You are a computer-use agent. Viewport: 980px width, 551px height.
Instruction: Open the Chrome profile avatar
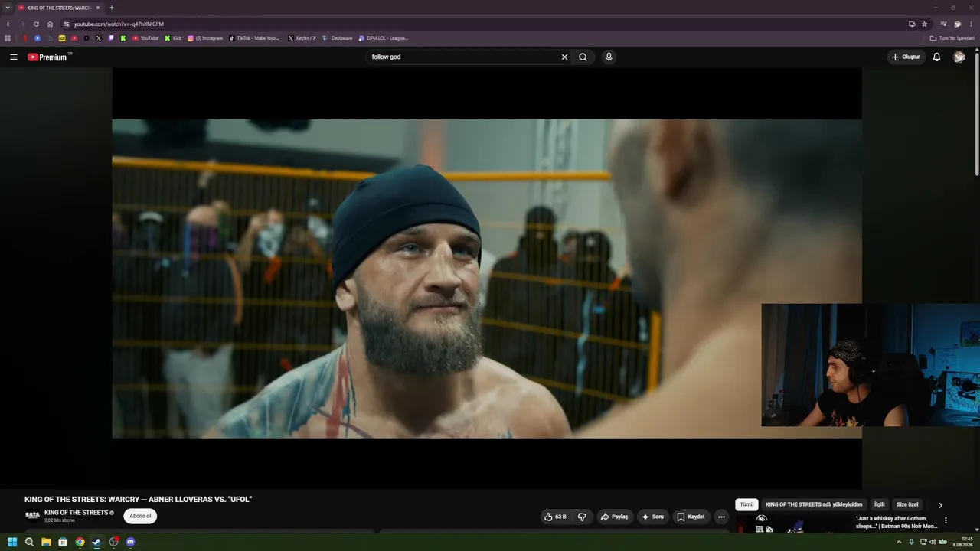tap(957, 24)
